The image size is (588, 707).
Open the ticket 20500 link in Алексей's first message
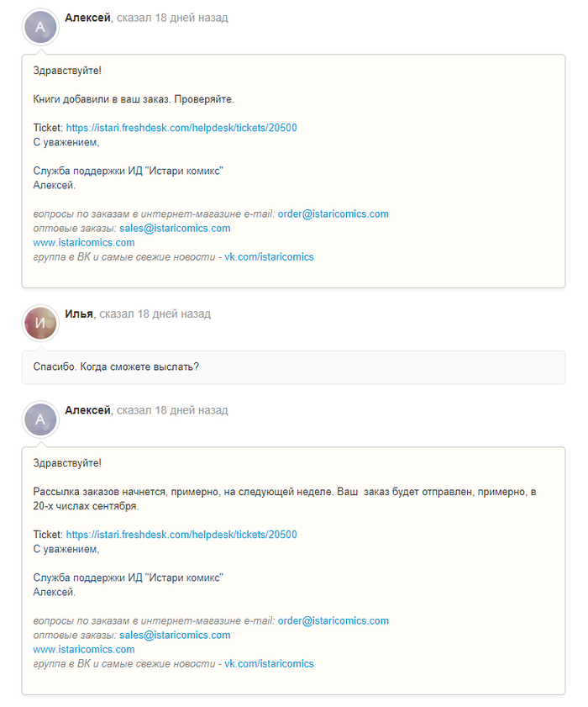[x=181, y=128]
